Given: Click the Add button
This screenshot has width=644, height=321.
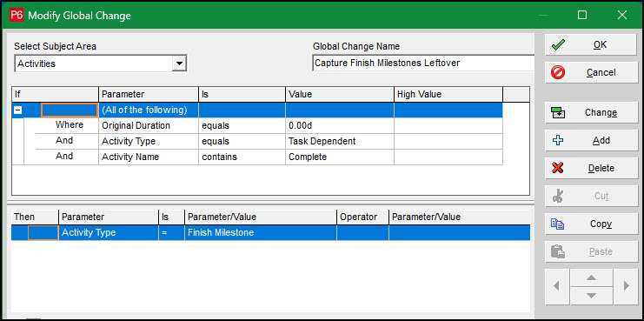Looking at the screenshot, I should pyautogui.click(x=591, y=141).
